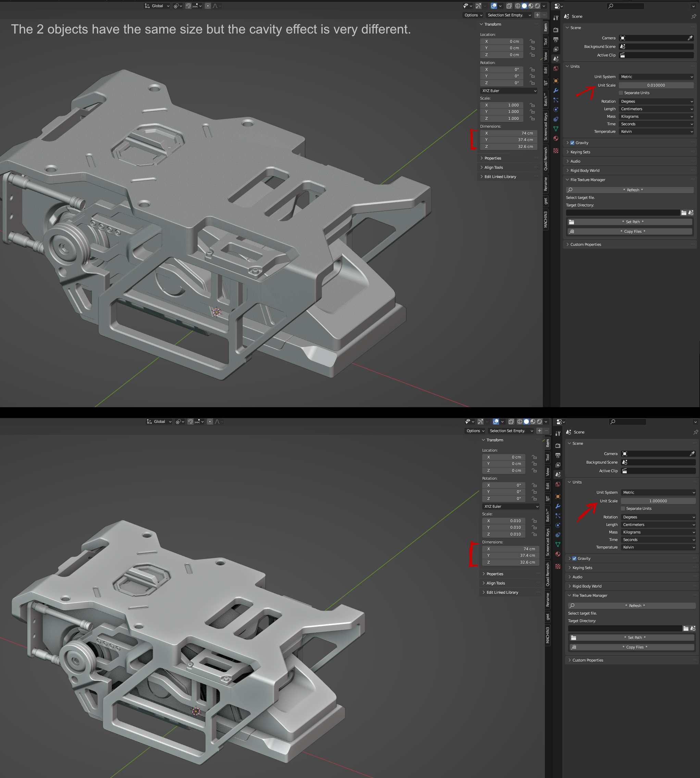Toggle proportional editing in upper screenshot header

pos(208,6)
